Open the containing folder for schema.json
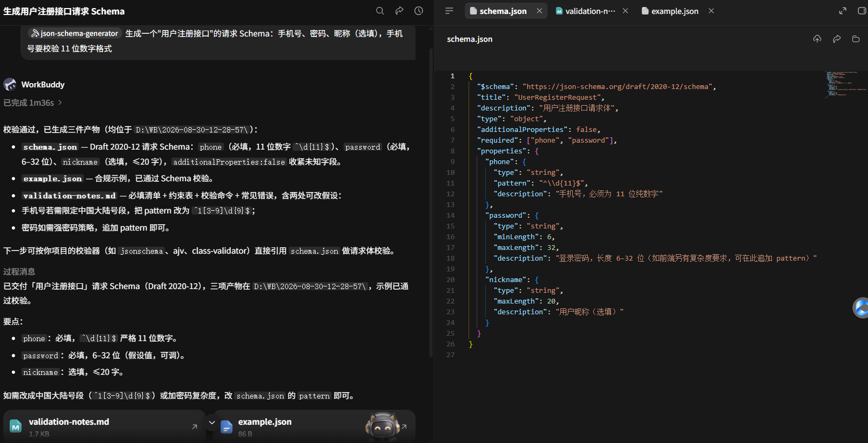 coord(856,39)
